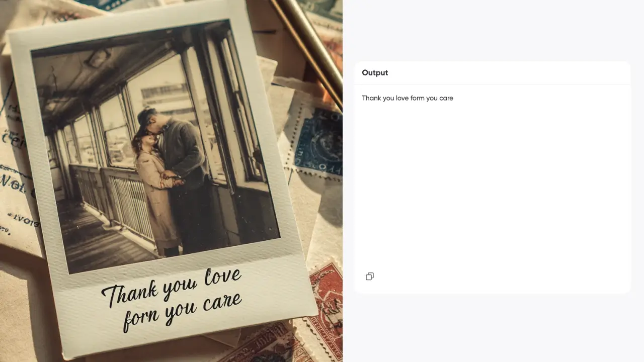
Task: Click the man's cap in the photo
Action: click(x=146, y=117)
